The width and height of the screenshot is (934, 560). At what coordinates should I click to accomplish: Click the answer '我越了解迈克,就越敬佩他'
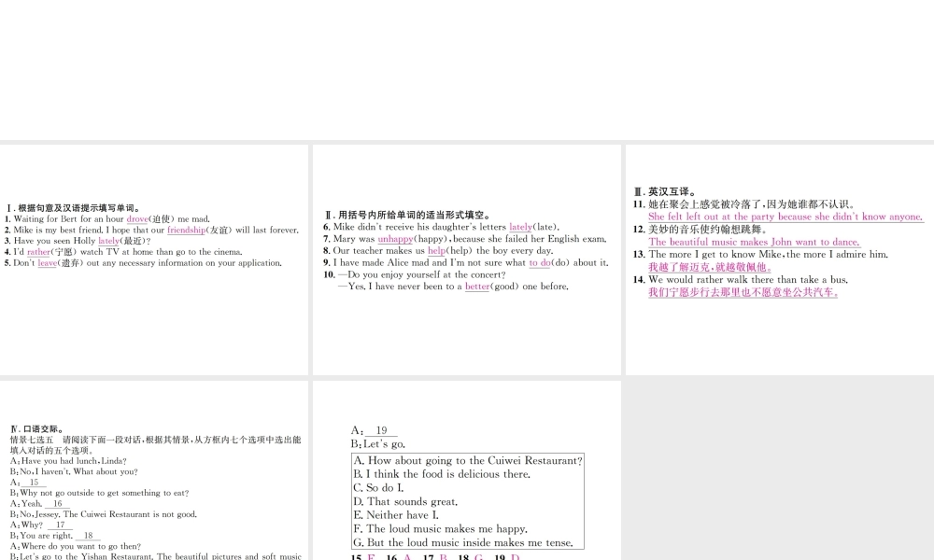[x=710, y=267]
